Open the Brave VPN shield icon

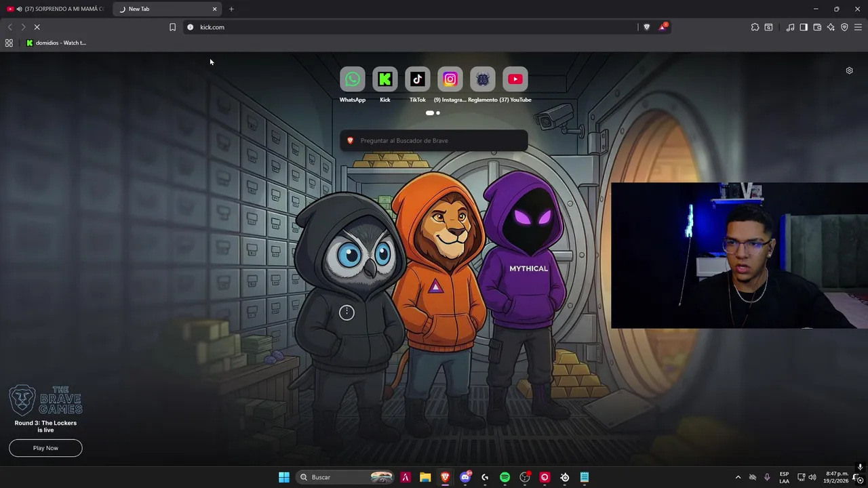tap(844, 27)
